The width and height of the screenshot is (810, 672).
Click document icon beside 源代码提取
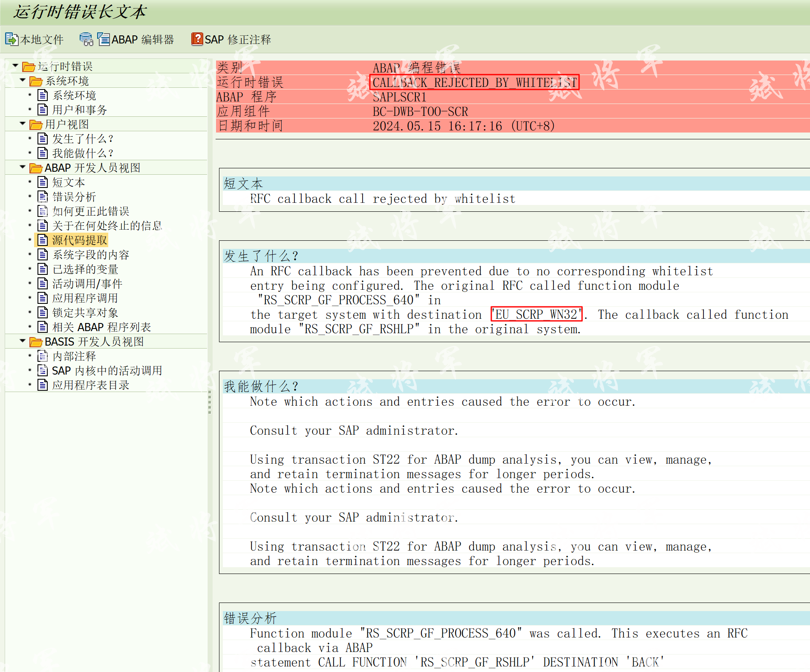[x=43, y=240]
